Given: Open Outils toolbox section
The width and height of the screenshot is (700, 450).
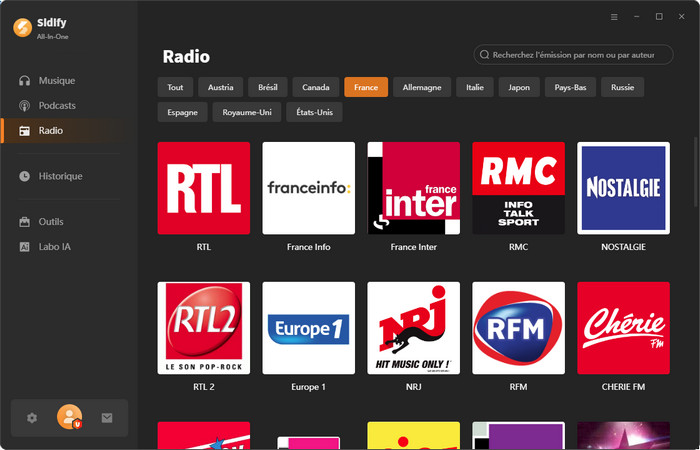Looking at the screenshot, I should pos(52,221).
